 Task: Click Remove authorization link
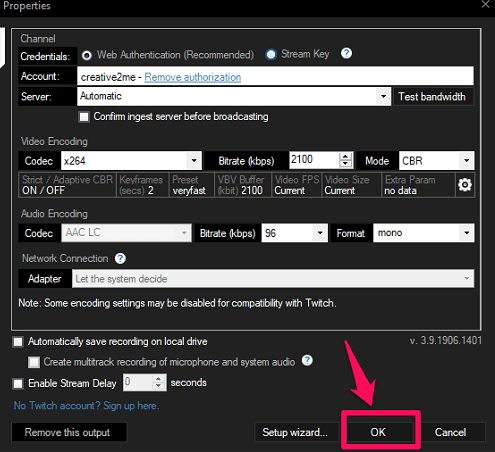193,77
